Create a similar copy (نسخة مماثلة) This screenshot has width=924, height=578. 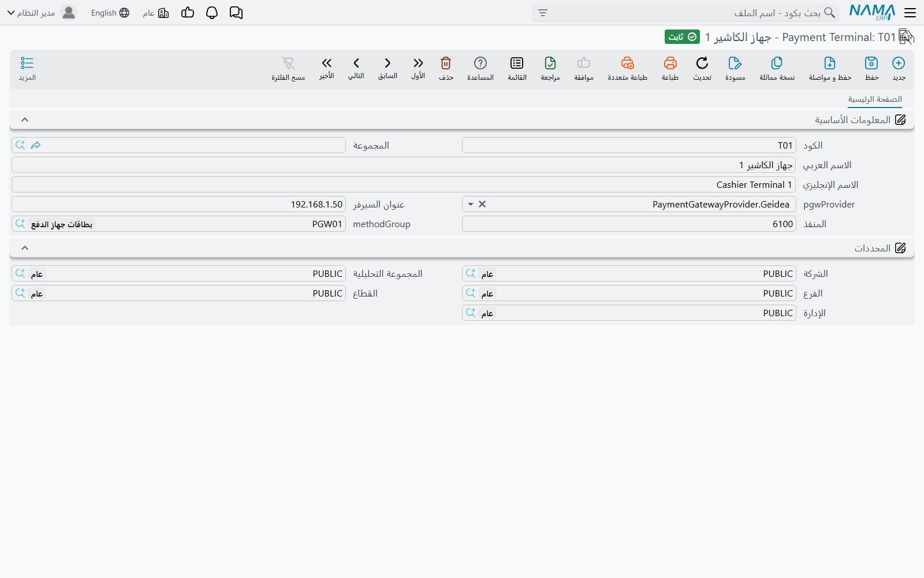tap(777, 68)
